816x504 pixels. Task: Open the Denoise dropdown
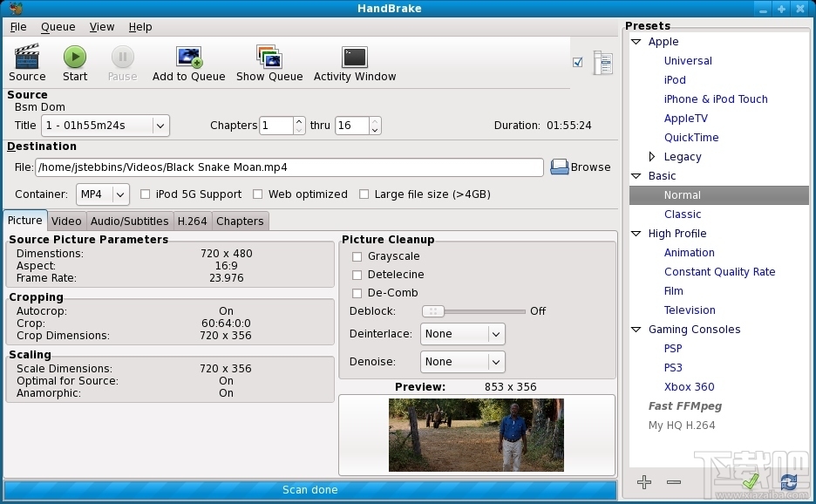point(463,362)
